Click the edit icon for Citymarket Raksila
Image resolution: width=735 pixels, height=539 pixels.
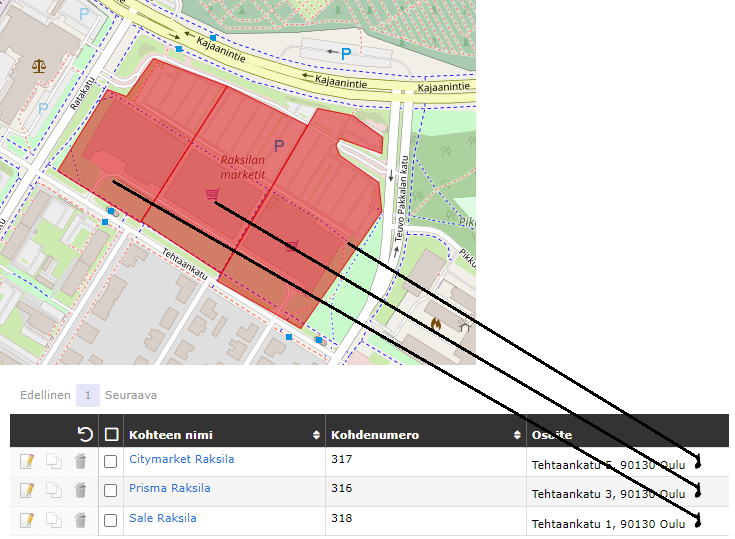coord(27,461)
